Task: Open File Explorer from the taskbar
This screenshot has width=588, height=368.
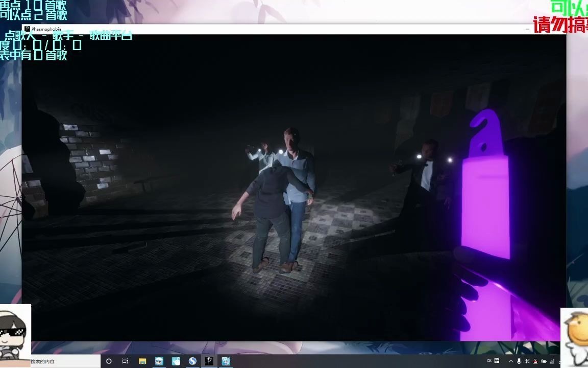Action: click(x=142, y=361)
